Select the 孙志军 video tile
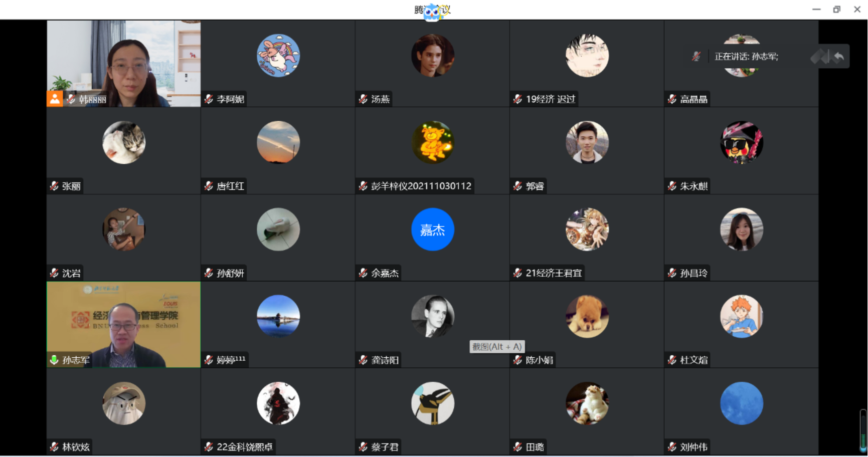Viewport: 868px width, 457px height. click(x=124, y=325)
